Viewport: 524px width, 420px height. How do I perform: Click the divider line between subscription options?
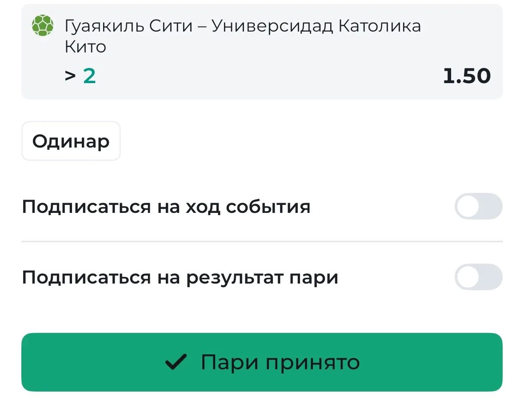tap(262, 241)
